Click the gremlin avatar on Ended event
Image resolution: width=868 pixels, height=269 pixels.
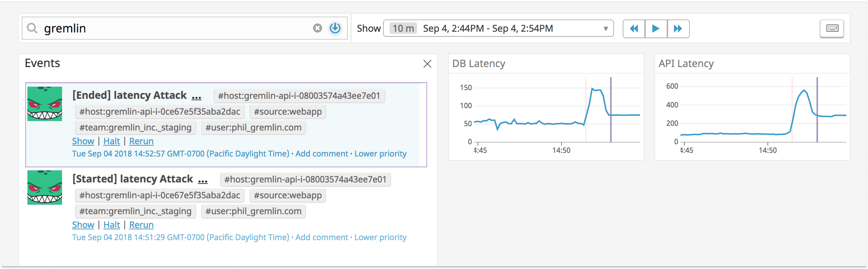[x=45, y=104]
